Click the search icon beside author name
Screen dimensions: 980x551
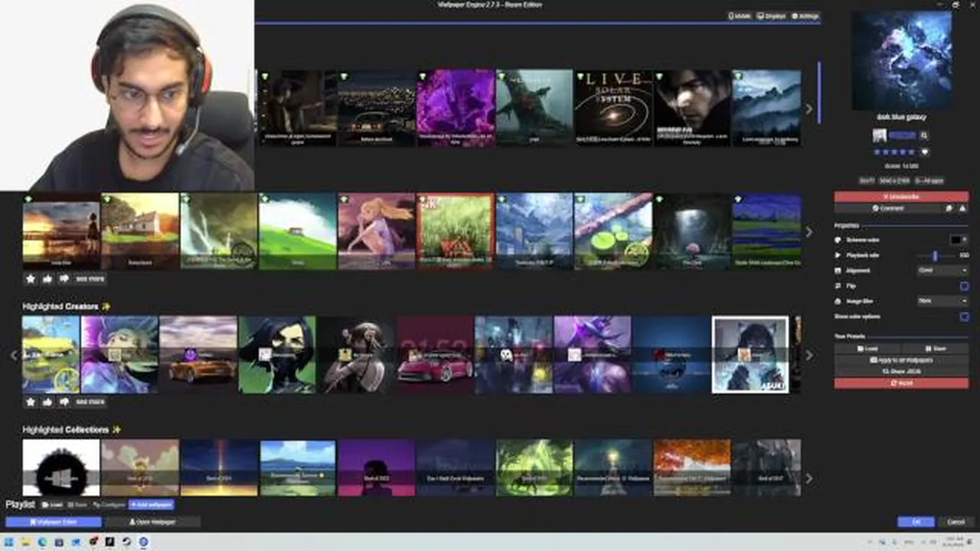pos(924,135)
